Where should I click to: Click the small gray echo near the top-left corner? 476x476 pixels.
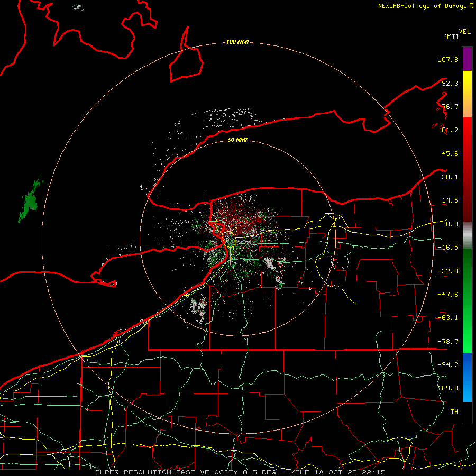[78, 7]
